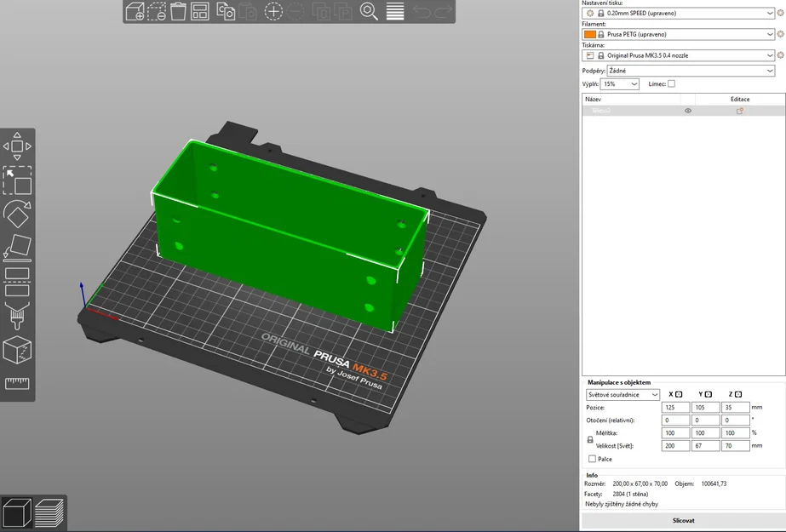Activate the Scale tool
The image size is (786, 532).
tap(17, 180)
